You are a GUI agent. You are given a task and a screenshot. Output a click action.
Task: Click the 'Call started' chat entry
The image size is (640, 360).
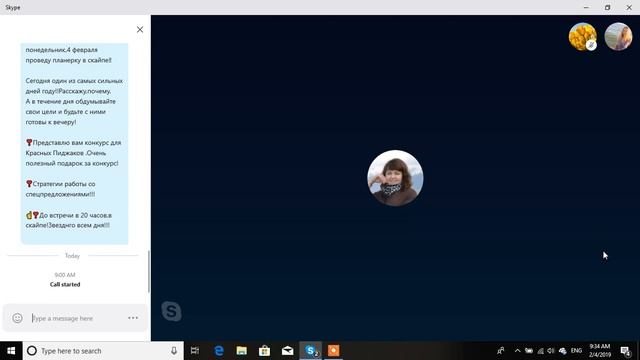point(65,284)
